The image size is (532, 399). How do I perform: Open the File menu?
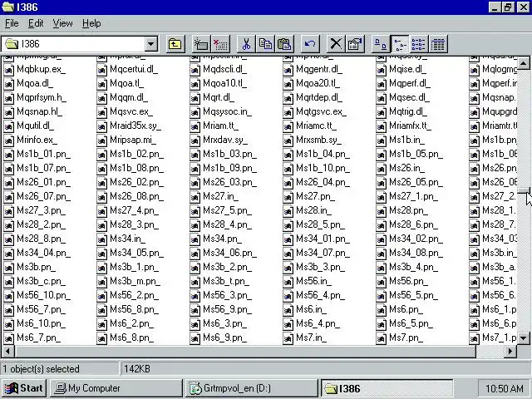(x=12, y=23)
